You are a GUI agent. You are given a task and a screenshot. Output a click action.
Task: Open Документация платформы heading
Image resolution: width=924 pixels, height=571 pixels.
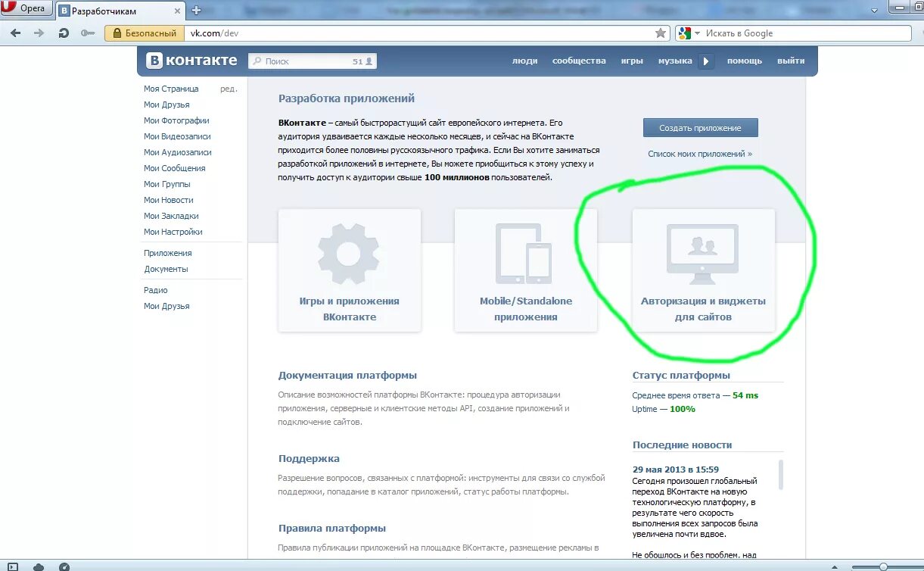(347, 375)
